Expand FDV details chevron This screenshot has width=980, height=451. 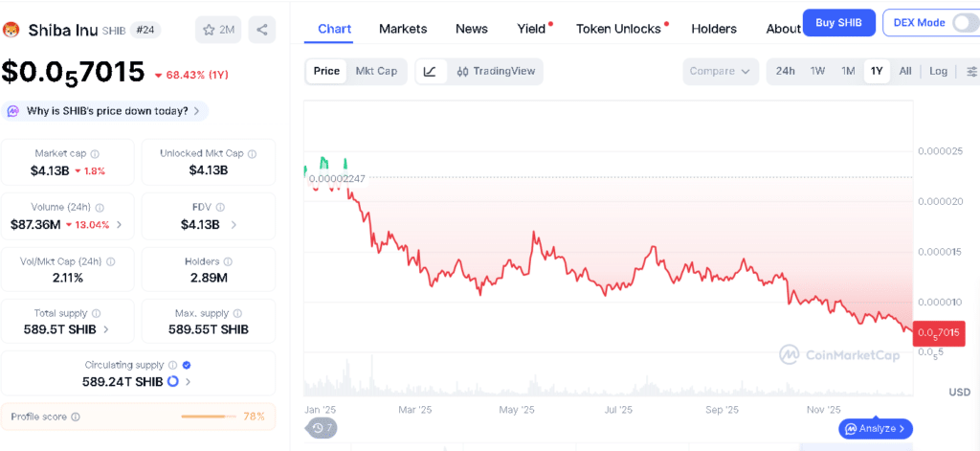234,225
